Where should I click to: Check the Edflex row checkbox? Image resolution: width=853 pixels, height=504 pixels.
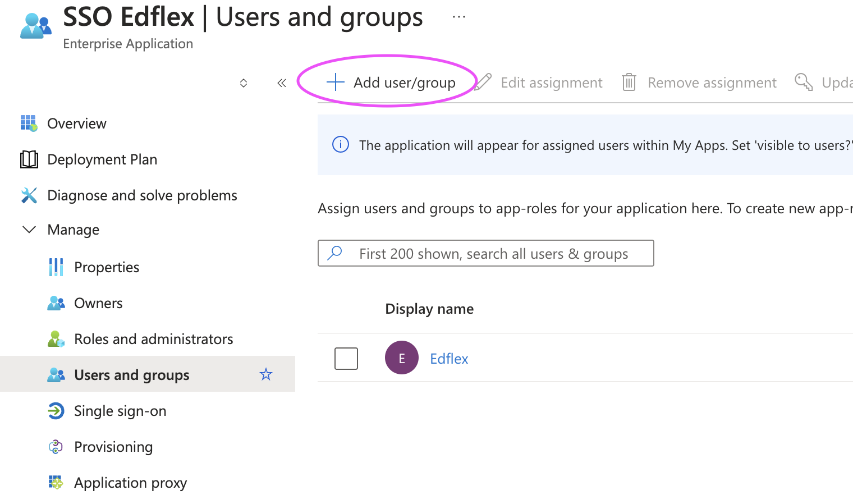pos(346,358)
